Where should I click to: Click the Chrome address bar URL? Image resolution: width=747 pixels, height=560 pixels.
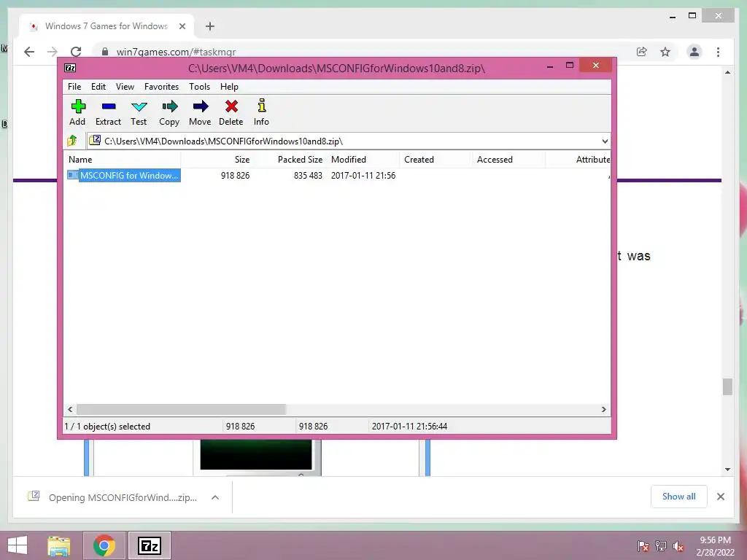[x=177, y=52]
